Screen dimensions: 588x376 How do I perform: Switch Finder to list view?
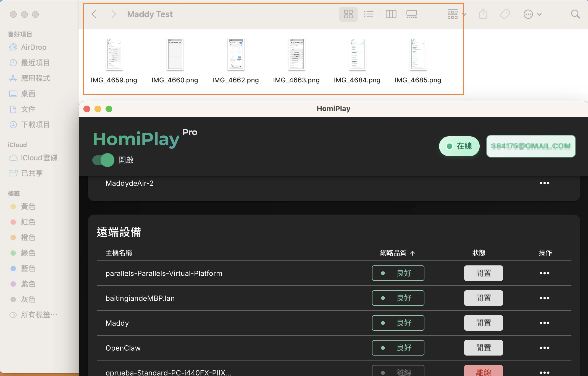[369, 14]
